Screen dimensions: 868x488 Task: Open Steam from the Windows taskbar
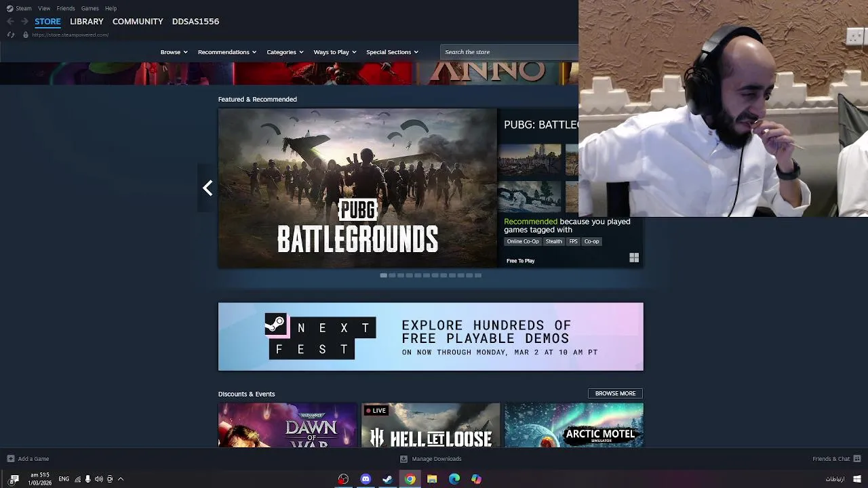(387, 479)
